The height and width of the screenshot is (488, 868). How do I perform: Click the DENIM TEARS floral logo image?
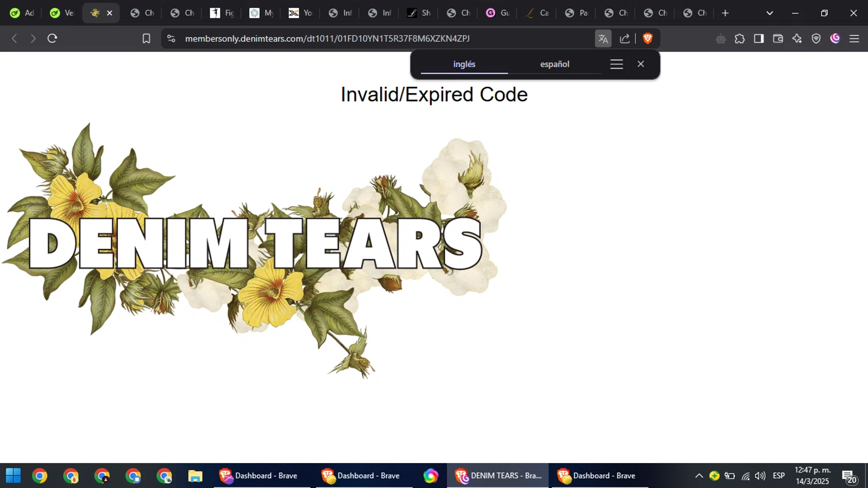[255, 250]
